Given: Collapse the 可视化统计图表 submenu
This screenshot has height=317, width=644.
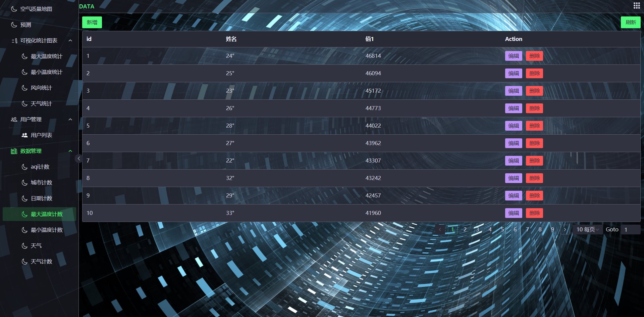Looking at the screenshot, I should [x=70, y=41].
